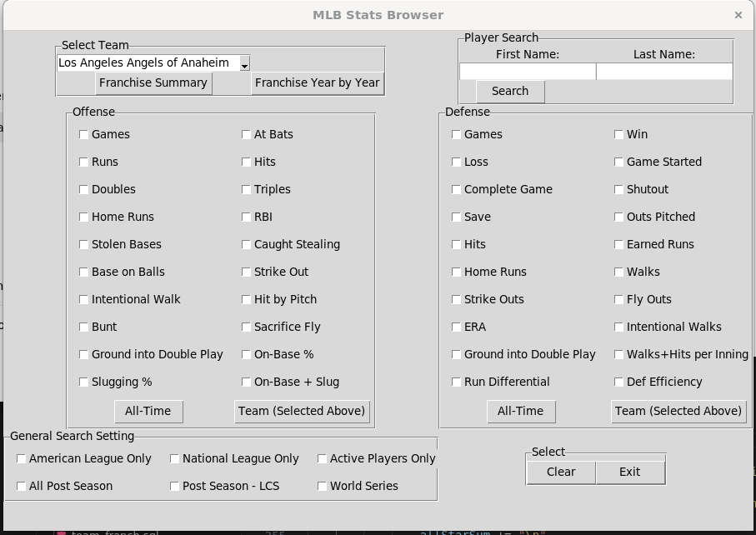Image resolution: width=756 pixels, height=535 pixels.
Task: Open Franchise Year by Year
Action: click(x=318, y=82)
